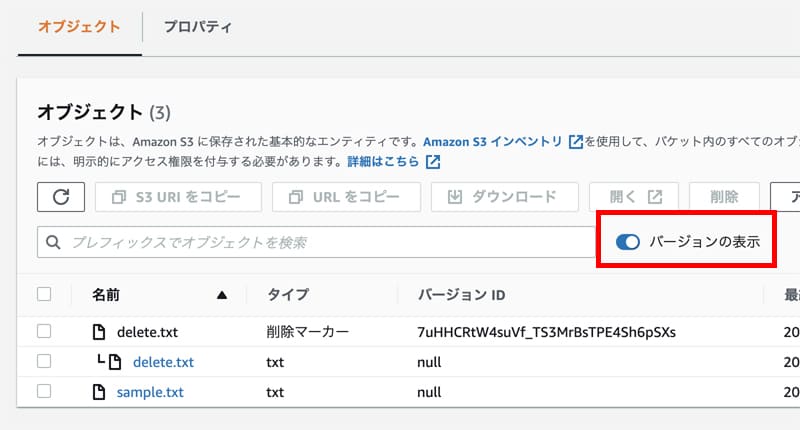
Task: Open the nested delete.txt version link
Action: 163,362
